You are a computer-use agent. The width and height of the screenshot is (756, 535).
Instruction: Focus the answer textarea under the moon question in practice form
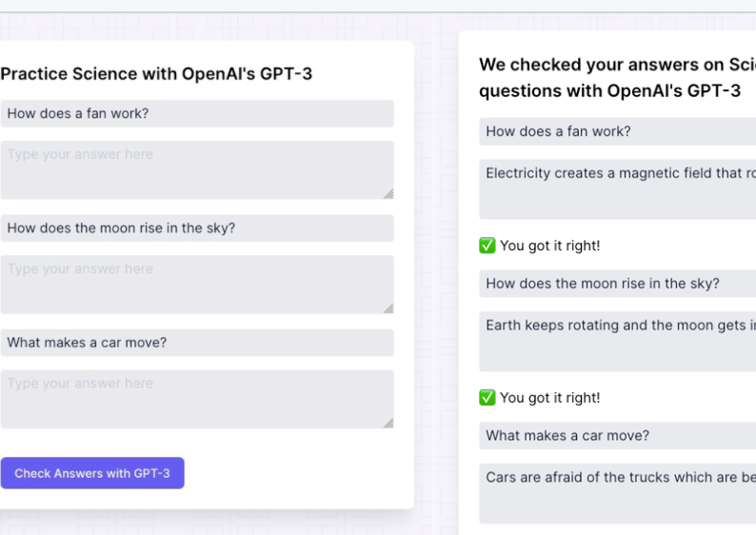tap(197, 285)
